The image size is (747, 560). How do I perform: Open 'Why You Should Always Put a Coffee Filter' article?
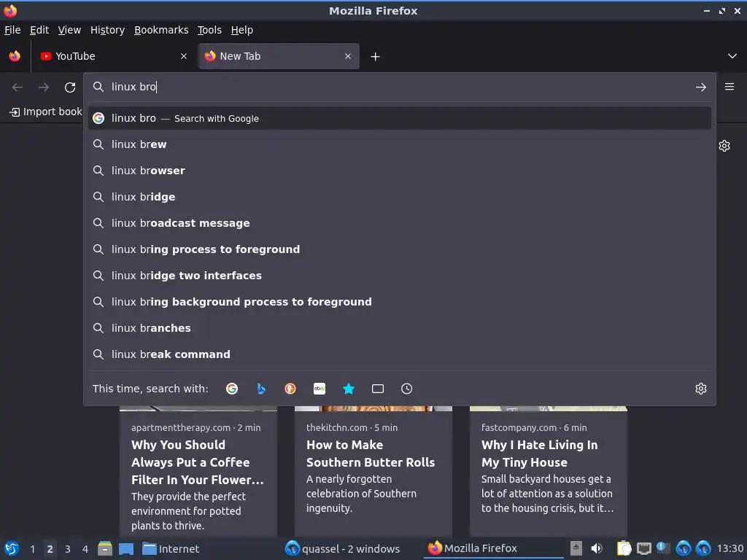(198, 462)
